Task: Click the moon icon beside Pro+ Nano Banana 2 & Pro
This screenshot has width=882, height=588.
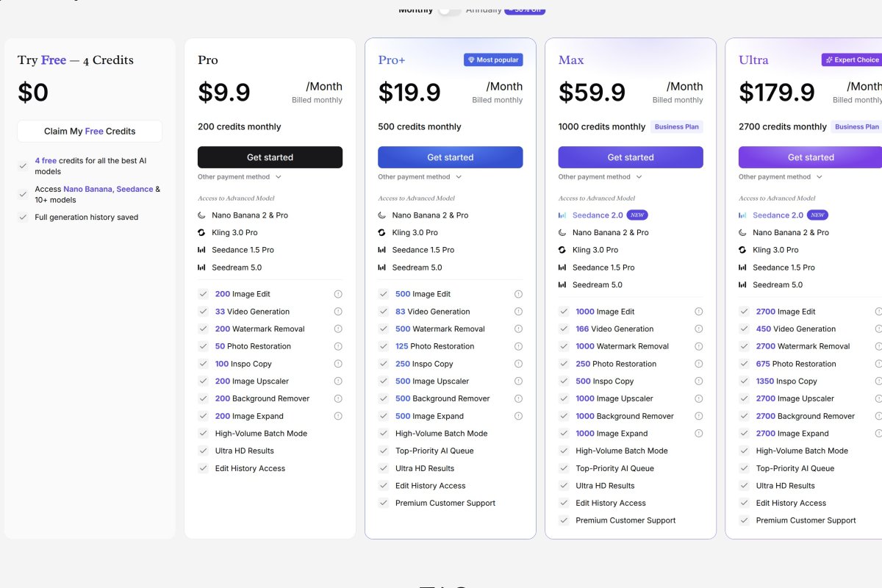Action: pos(382,215)
